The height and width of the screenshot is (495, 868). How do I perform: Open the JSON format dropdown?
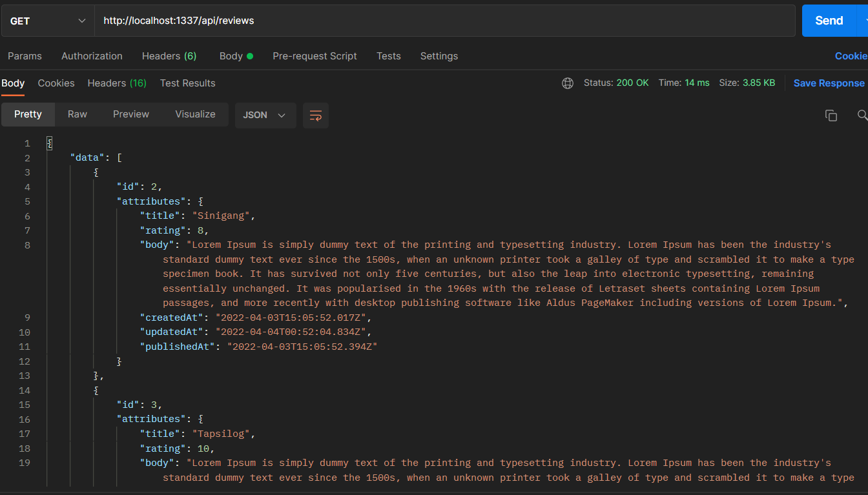tap(265, 115)
